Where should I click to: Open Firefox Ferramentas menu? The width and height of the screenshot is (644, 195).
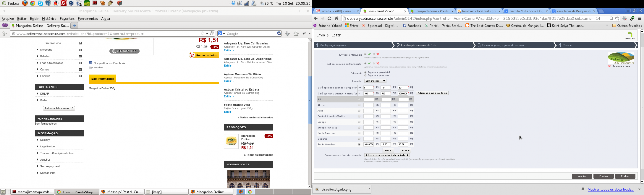point(88,19)
